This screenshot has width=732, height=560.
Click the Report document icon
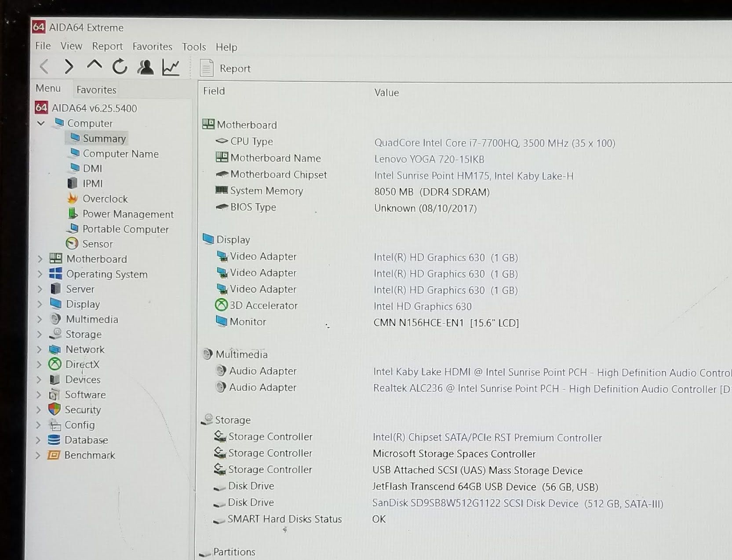click(207, 68)
